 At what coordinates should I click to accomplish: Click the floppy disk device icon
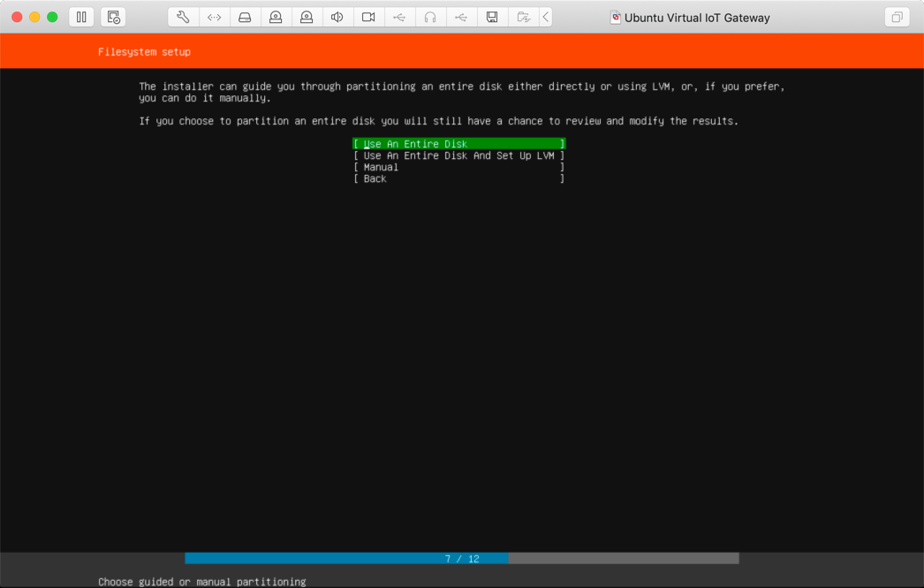coord(492,17)
